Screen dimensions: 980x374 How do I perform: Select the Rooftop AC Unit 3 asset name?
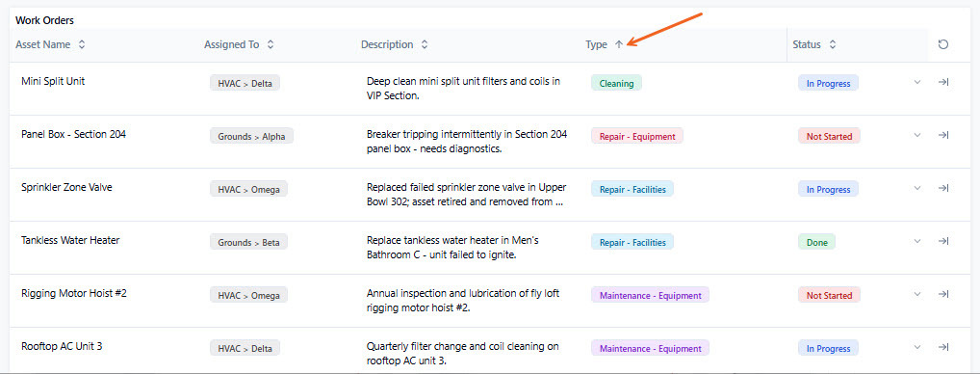(x=62, y=346)
